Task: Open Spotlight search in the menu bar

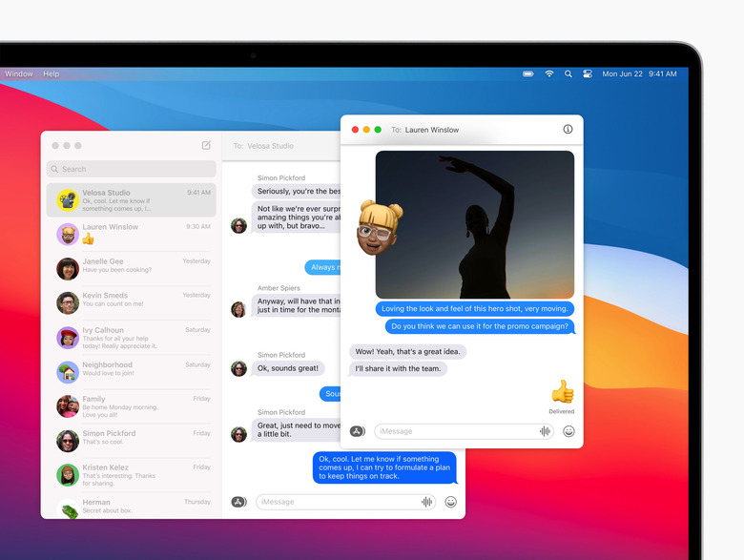Action: [x=568, y=73]
